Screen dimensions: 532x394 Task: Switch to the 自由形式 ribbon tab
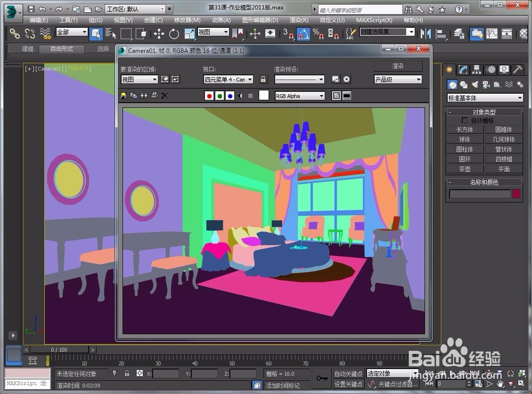(x=61, y=49)
